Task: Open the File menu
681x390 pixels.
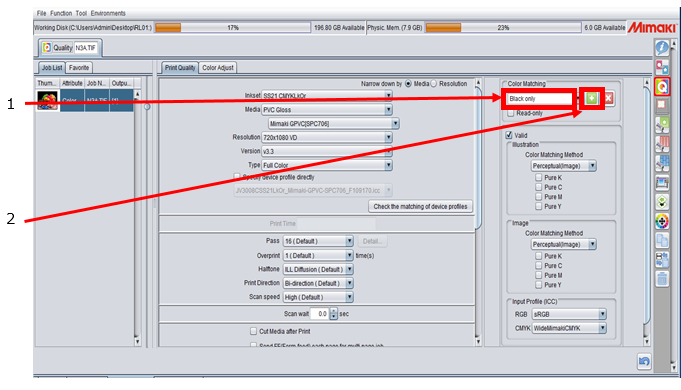Action: pyautogui.click(x=41, y=13)
